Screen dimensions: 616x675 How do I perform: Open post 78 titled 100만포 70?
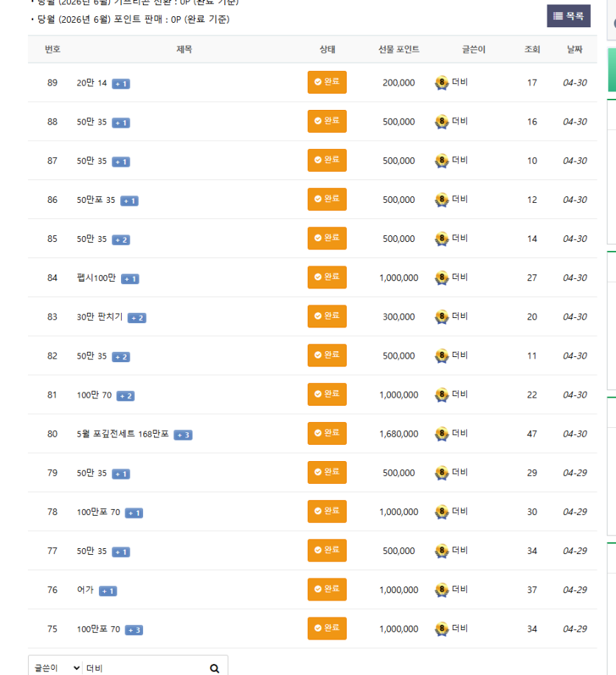98,512
